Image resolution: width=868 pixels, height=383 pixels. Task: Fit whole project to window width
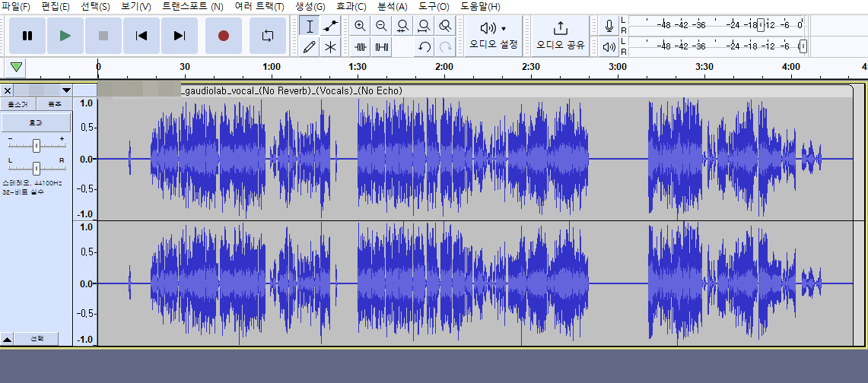coord(424,26)
